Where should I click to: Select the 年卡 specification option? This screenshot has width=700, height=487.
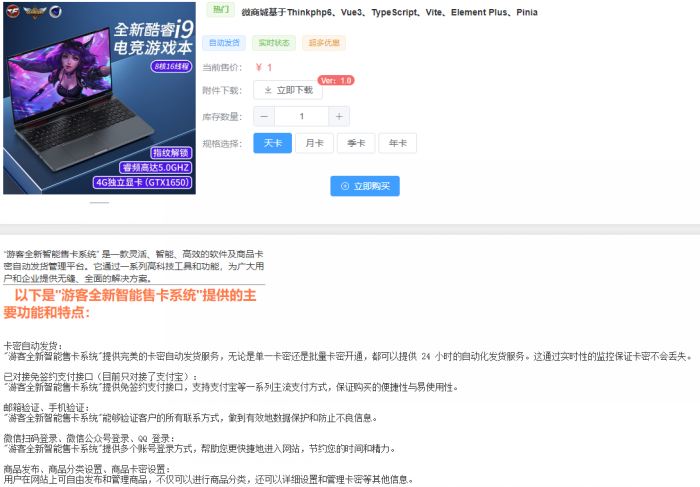[x=398, y=143]
